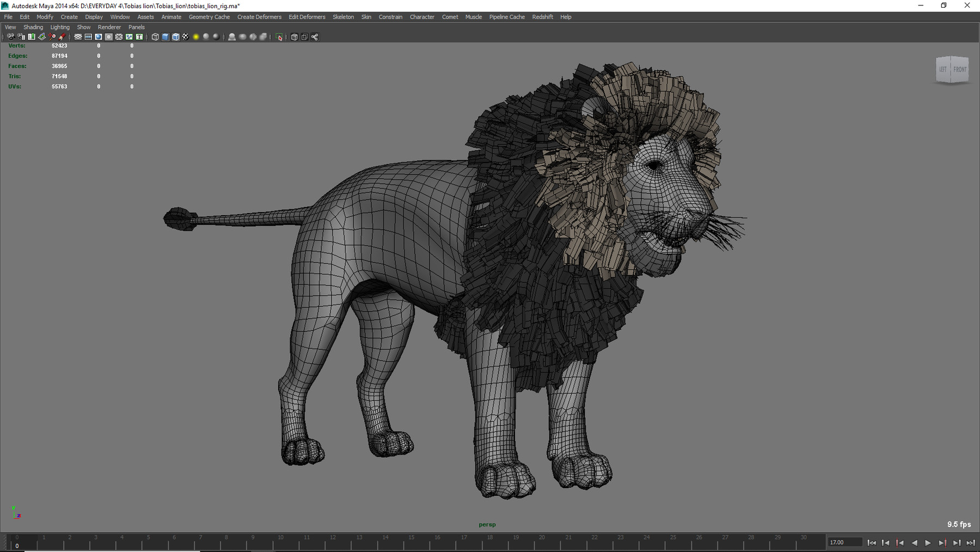Expand the Muscle menu
This screenshot has width=980, height=552.
(x=474, y=17)
